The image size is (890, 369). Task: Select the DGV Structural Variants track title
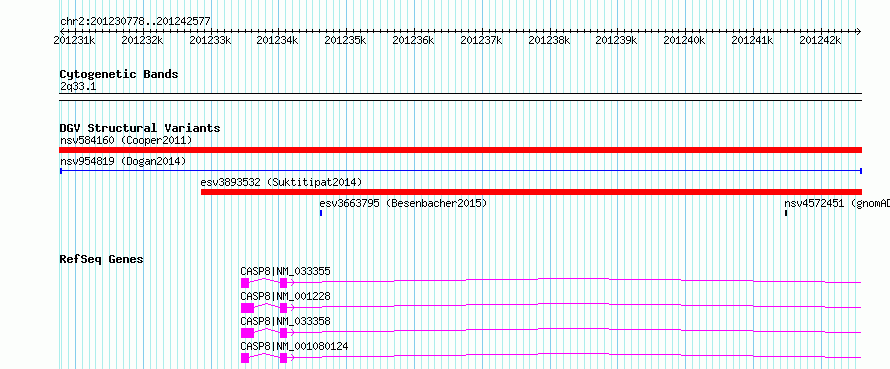click(140, 128)
